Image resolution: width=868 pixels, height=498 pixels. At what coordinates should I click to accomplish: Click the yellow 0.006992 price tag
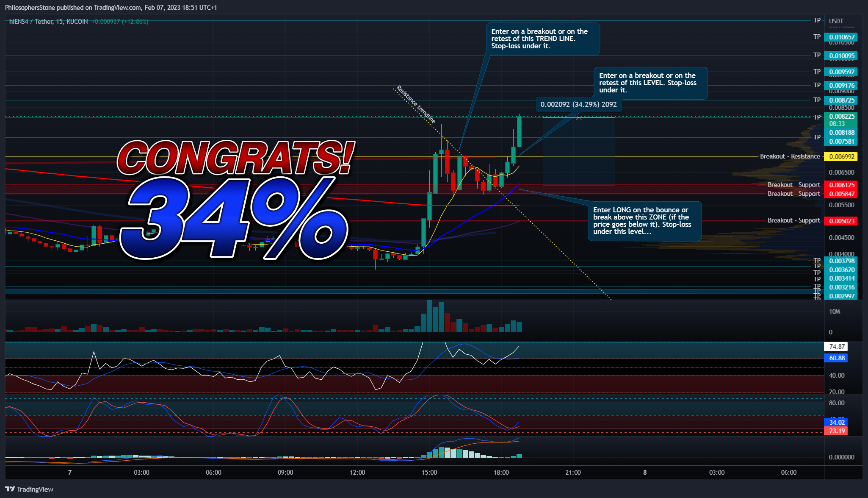[x=841, y=156]
